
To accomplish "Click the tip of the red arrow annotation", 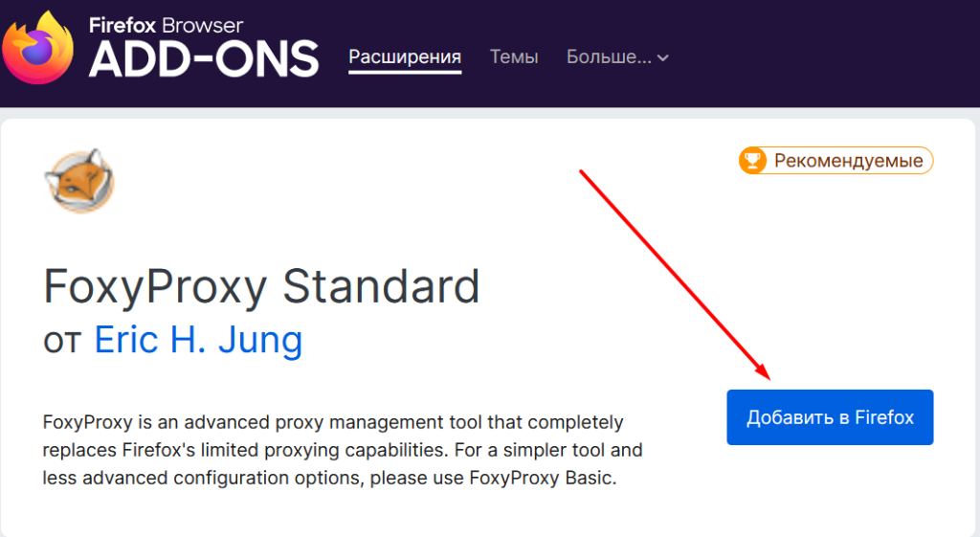I will [768, 377].
